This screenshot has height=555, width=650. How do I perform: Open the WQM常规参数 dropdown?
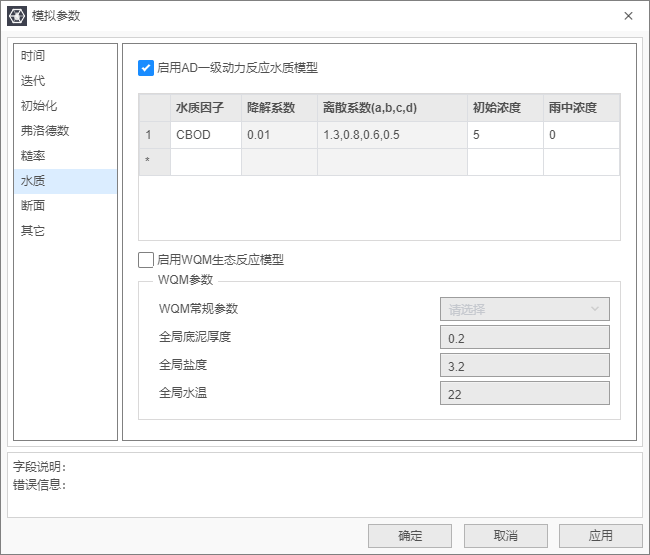click(524, 309)
